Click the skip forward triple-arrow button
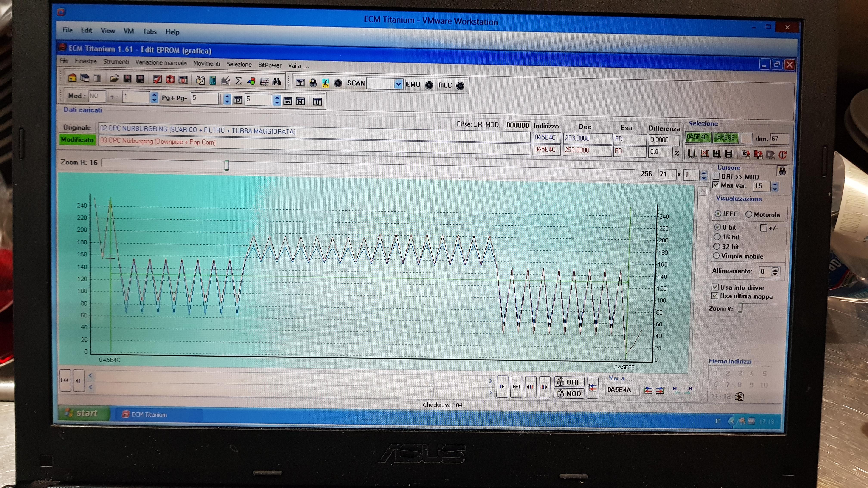Viewport: 868px width, 488px height. tap(516, 387)
